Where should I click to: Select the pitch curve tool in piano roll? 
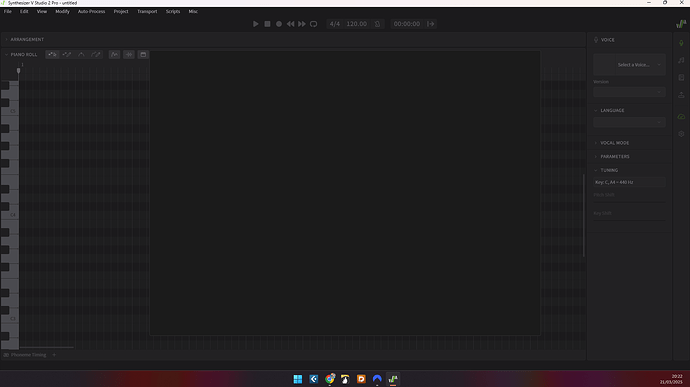pyautogui.click(x=81, y=55)
